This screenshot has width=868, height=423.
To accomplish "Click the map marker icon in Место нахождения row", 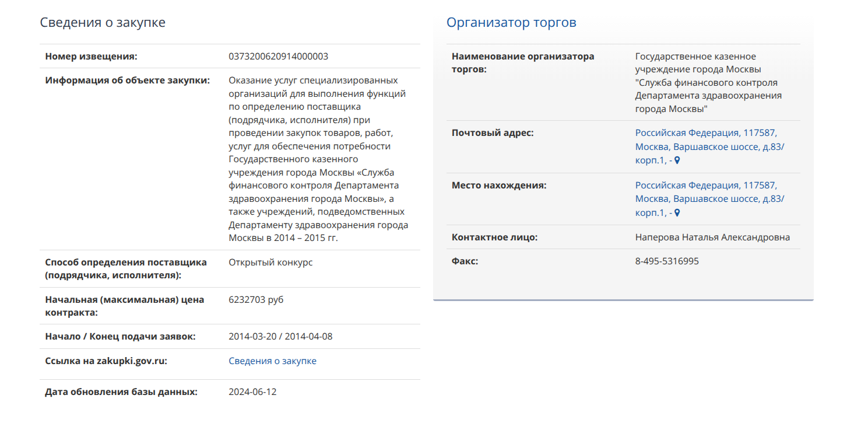I will point(677,213).
